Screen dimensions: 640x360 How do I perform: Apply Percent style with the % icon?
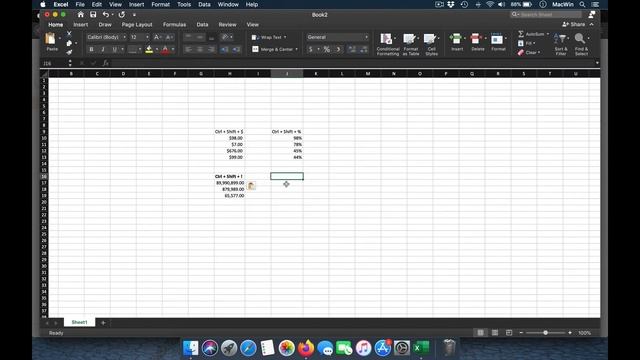coord(327,49)
